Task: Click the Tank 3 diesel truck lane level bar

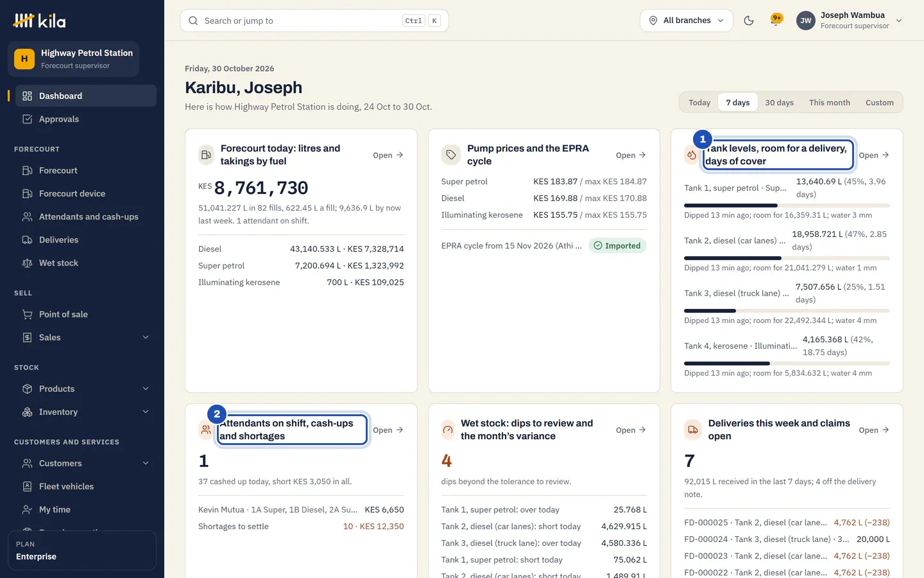Action: click(x=787, y=311)
